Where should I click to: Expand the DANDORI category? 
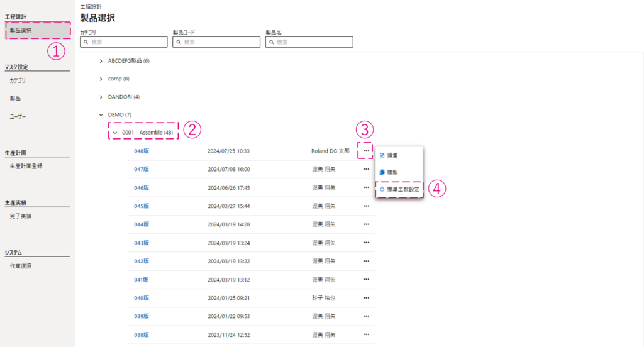[101, 97]
